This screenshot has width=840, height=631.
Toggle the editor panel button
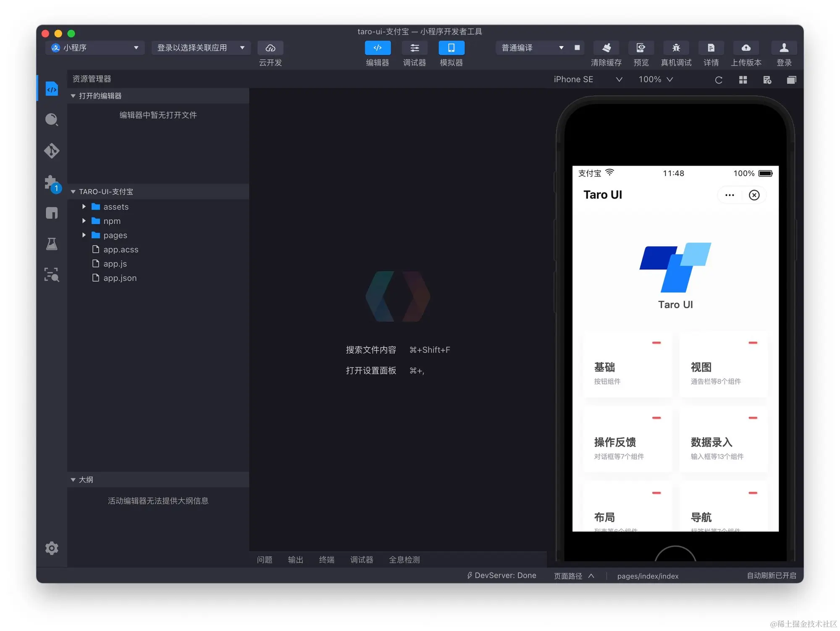coord(378,48)
